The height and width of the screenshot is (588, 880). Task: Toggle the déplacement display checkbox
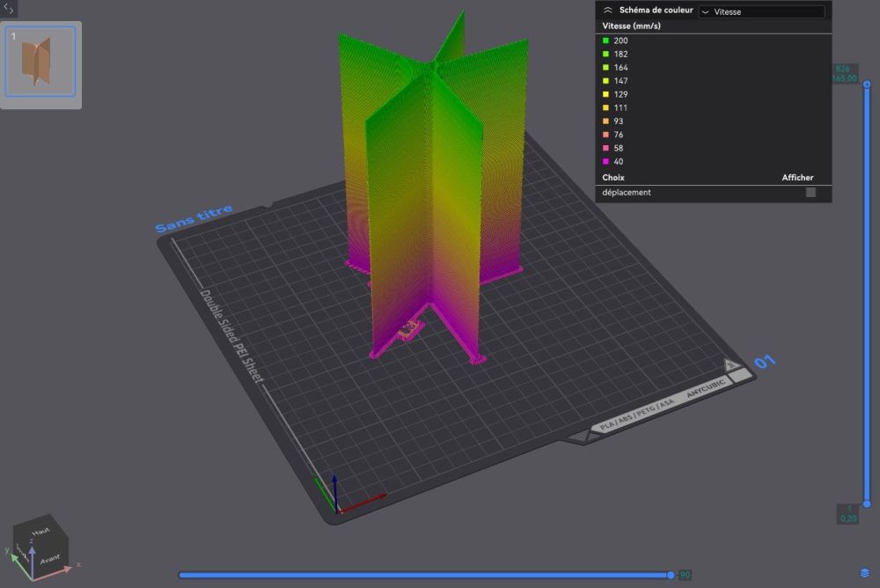point(810,193)
